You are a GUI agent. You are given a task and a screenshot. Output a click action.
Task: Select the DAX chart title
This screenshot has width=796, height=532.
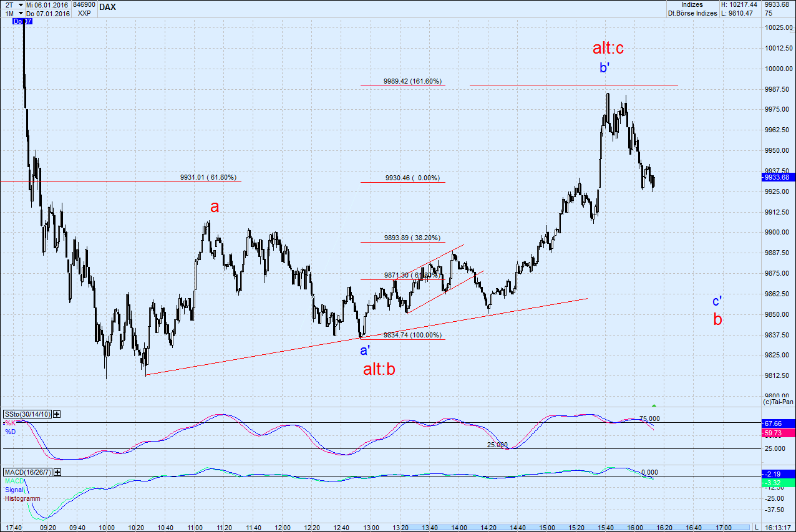[107, 7]
